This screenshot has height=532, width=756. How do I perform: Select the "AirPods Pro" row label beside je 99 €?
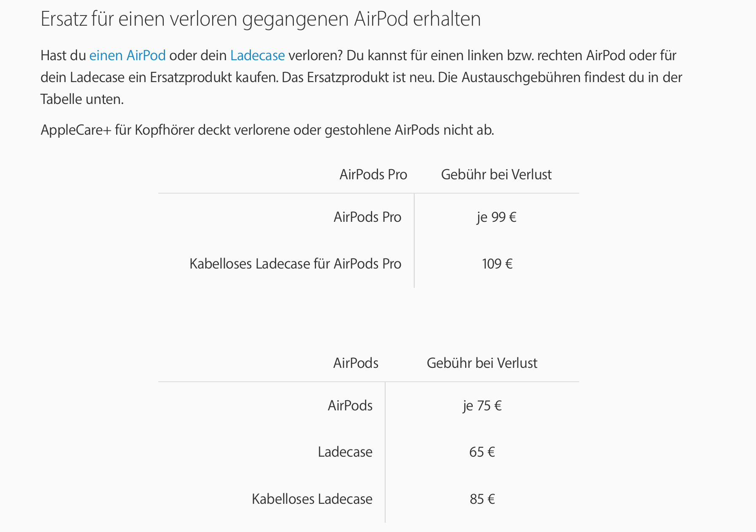[x=367, y=217]
